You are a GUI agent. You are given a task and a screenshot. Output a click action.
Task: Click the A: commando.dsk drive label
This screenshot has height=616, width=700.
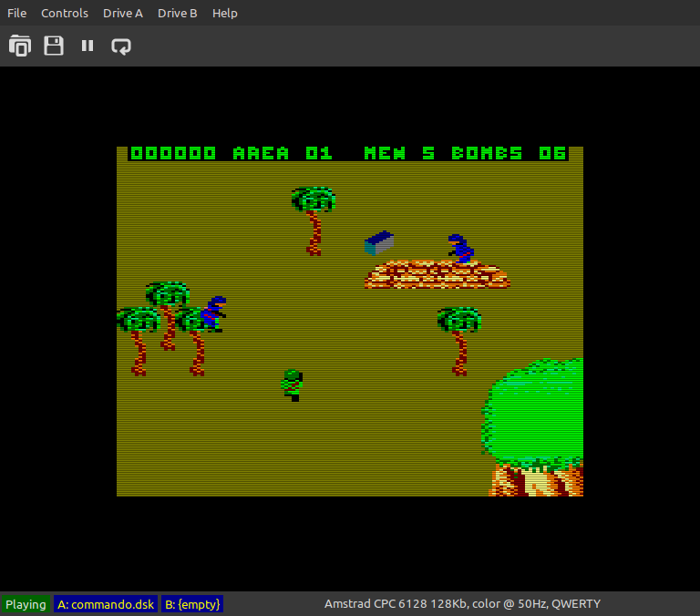click(106, 604)
